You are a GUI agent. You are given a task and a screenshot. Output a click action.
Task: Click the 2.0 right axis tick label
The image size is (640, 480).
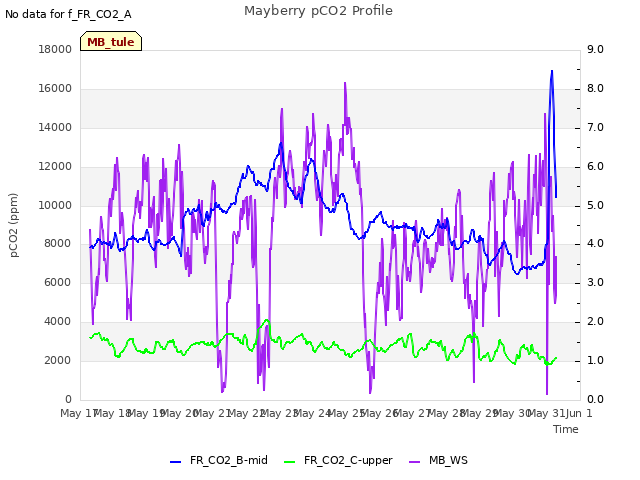(x=595, y=322)
